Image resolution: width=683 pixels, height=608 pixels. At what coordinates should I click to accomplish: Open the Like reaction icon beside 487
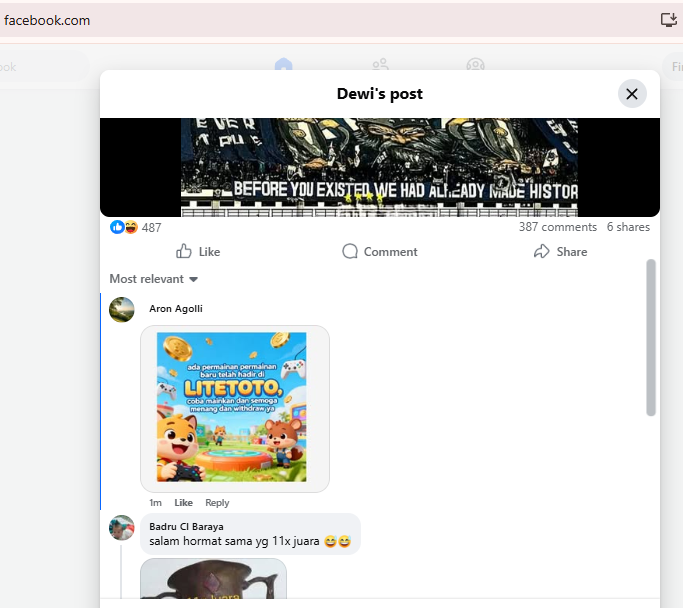[117, 227]
